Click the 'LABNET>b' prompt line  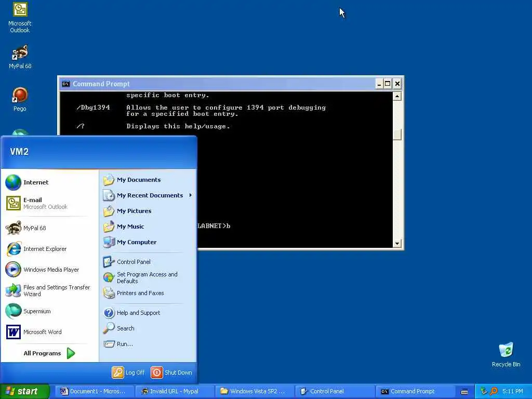tap(214, 226)
